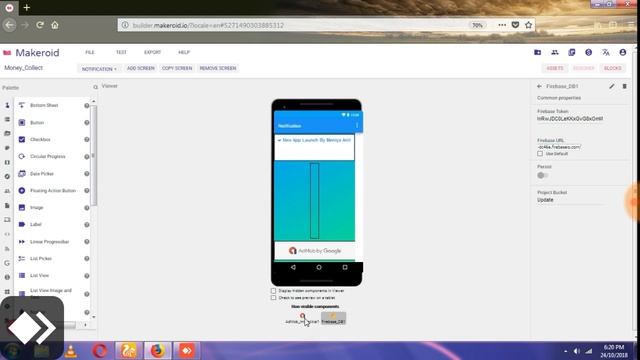Viewport: 640px width, 360px height.
Task: Tick Display hidden components in Viewer
Action: 273,291
